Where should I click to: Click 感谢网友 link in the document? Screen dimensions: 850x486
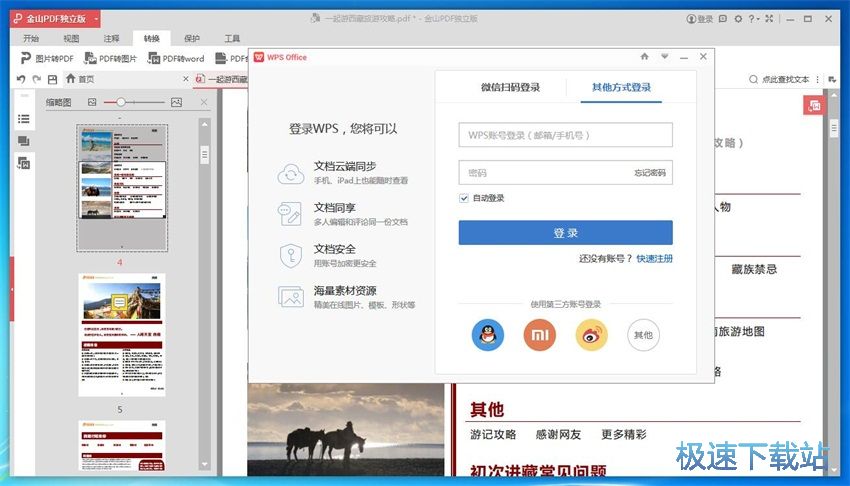[x=558, y=435]
